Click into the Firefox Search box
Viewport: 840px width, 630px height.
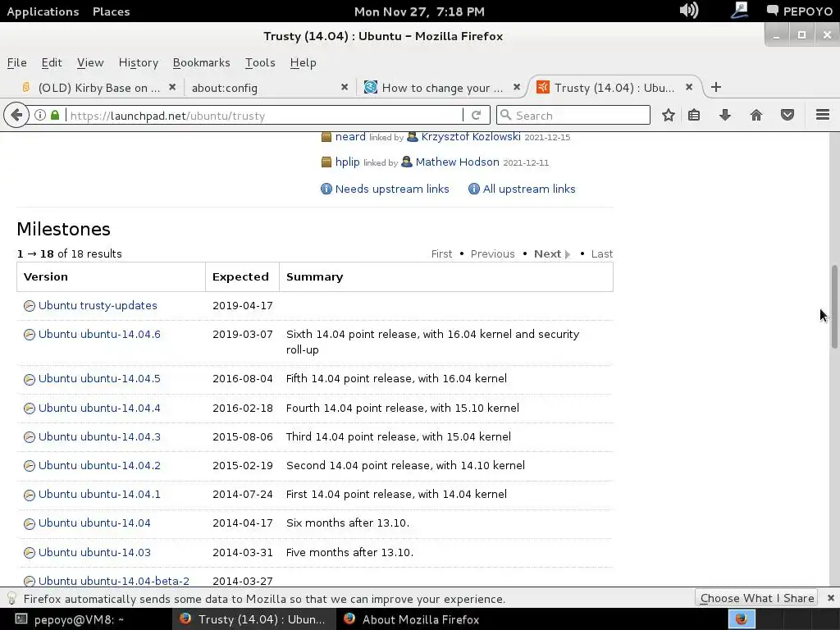tap(573, 115)
